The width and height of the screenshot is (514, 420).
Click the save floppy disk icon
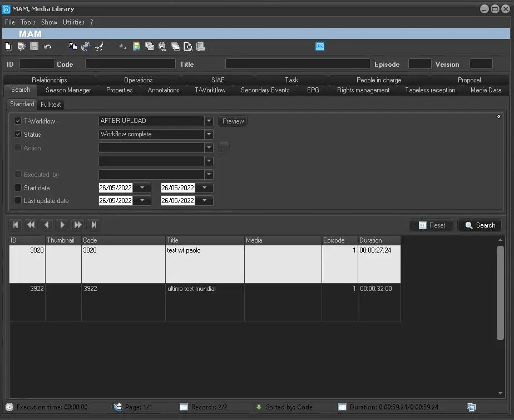(34, 47)
